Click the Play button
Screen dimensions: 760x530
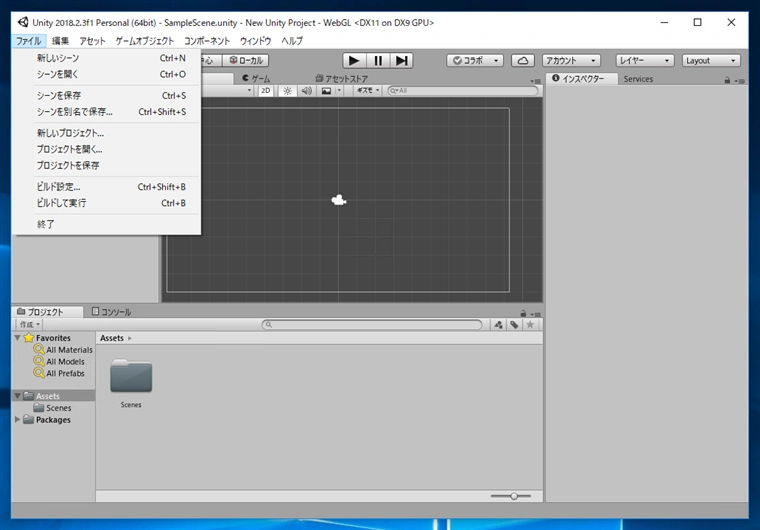(354, 61)
